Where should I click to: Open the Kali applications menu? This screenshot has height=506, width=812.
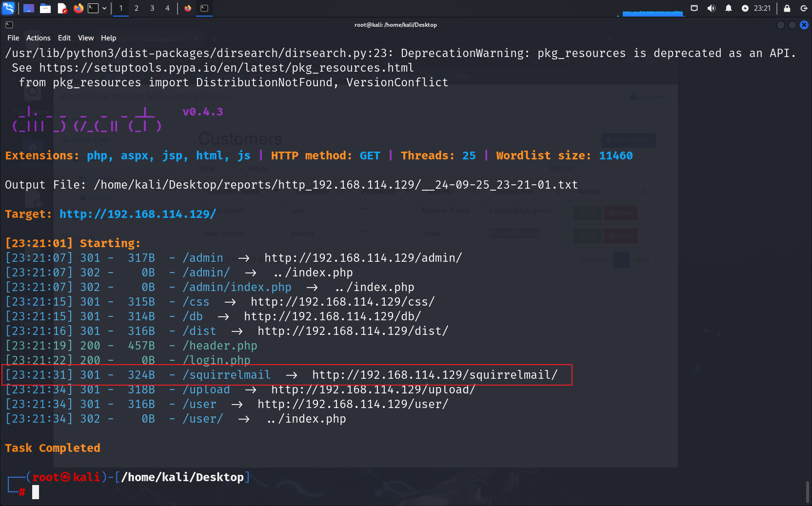tap(9, 8)
